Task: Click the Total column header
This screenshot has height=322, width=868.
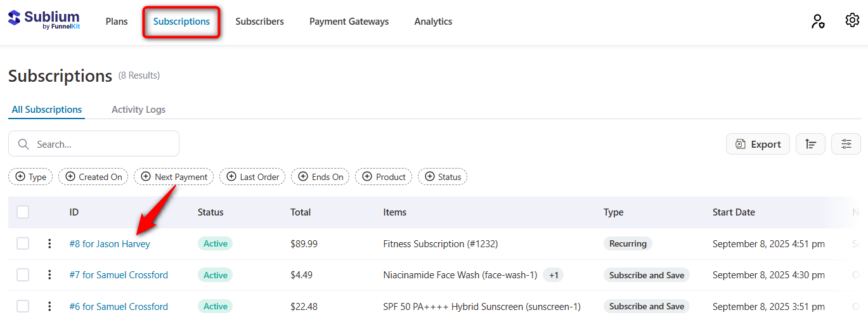Action: click(301, 212)
